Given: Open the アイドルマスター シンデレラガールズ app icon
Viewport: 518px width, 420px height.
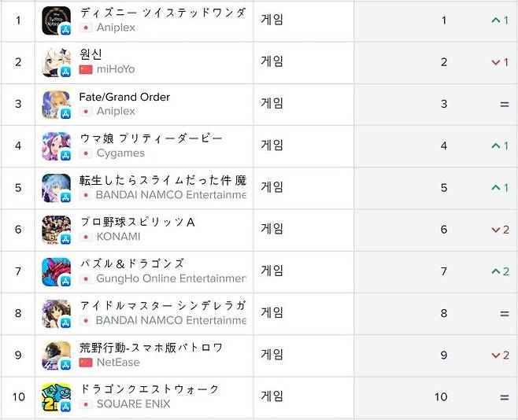Looking at the screenshot, I should click(56, 313).
